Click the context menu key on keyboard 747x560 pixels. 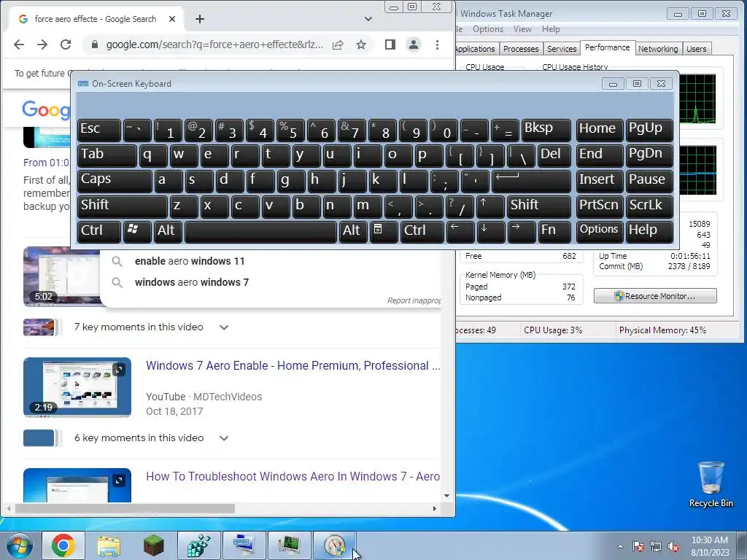[384, 231]
